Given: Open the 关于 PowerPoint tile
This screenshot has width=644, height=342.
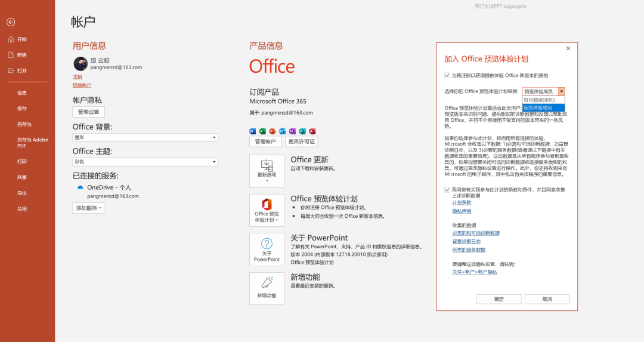Looking at the screenshot, I should (x=267, y=249).
